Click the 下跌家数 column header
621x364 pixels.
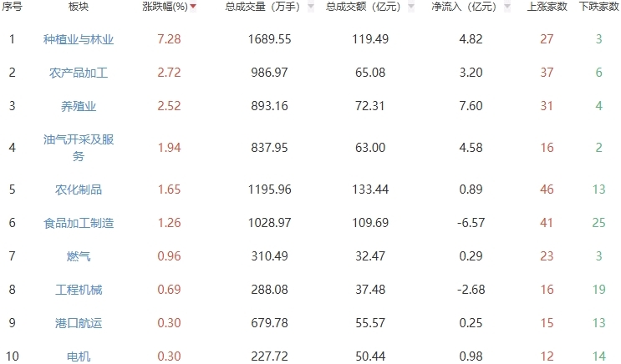point(598,7)
